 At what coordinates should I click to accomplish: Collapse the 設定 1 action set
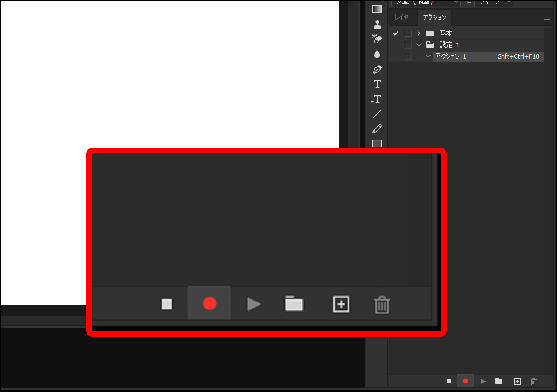[x=419, y=45]
